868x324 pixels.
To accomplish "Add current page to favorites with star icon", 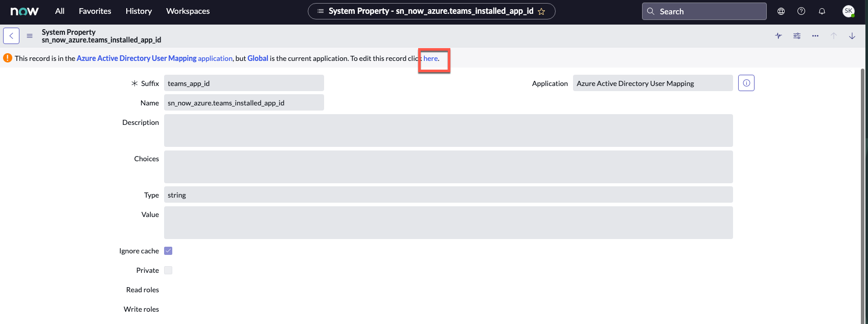I will tap(541, 11).
